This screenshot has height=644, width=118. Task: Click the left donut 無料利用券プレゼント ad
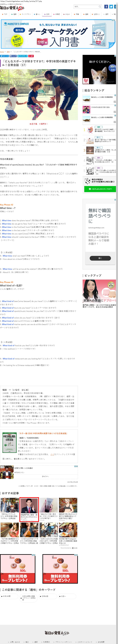click(18, 569)
